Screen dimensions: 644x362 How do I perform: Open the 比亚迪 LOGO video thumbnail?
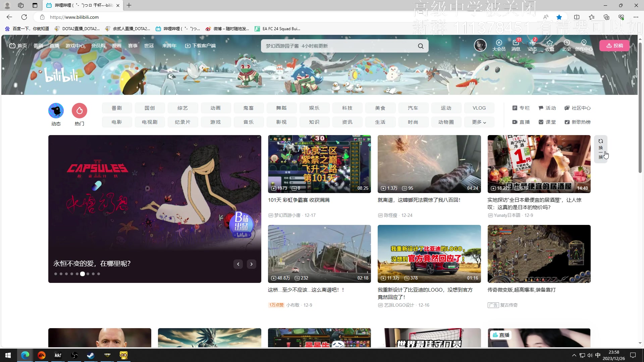pos(429,254)
